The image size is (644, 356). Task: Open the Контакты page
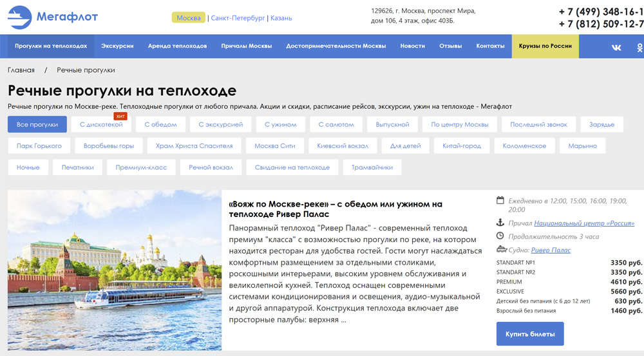490,46
